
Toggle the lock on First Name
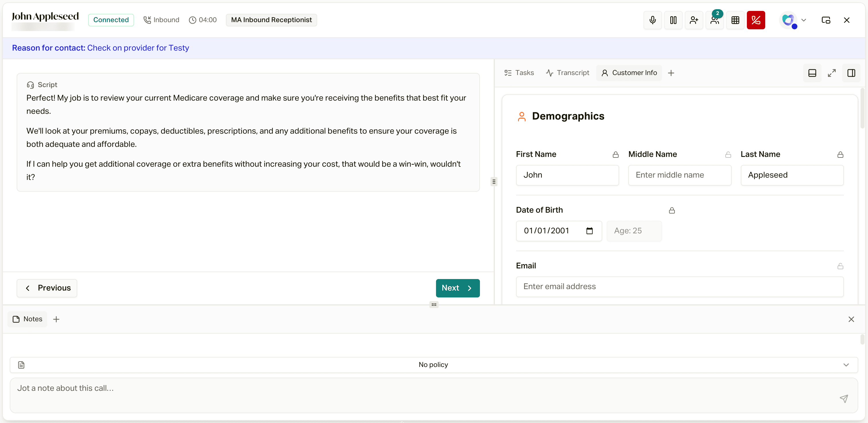pos(616,155)
